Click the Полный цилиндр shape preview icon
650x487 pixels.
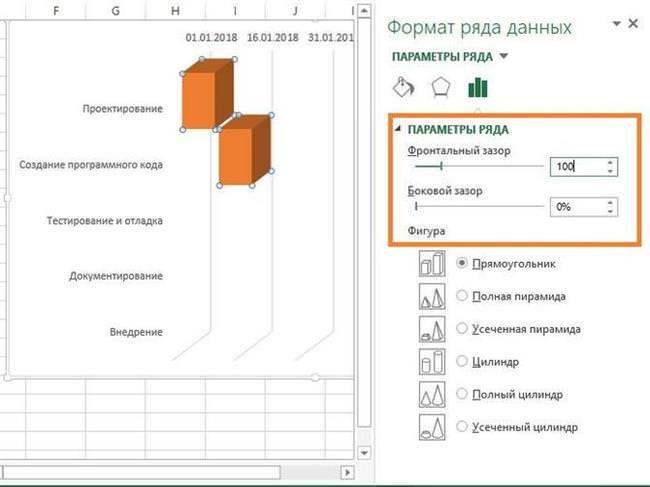[x=432, y=394]
